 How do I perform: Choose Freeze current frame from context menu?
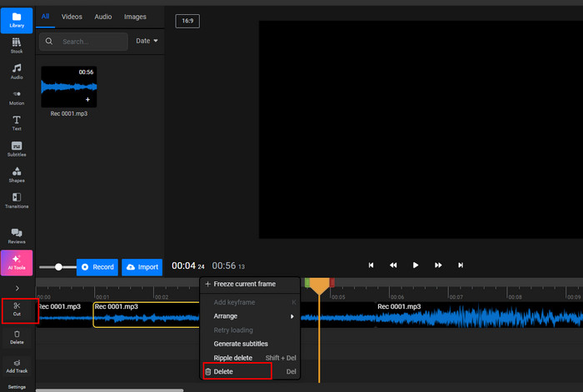point(250,284)
